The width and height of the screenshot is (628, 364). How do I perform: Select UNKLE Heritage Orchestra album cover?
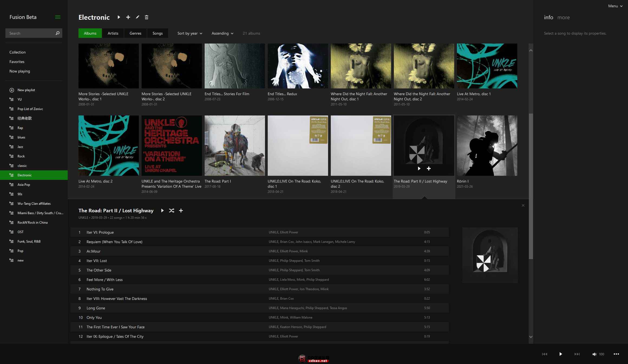[172, 145]
